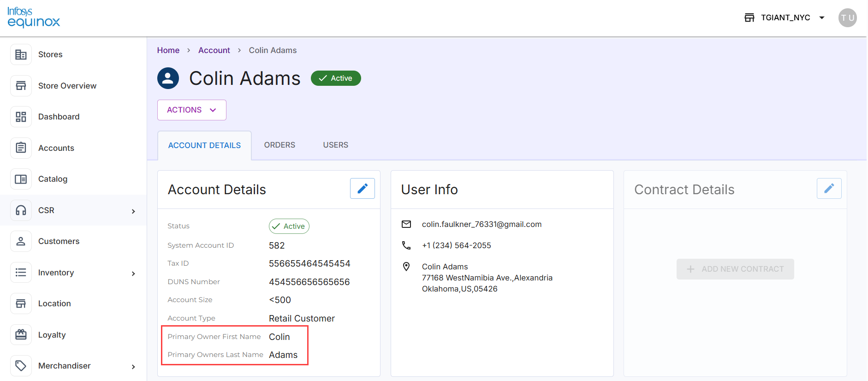Open the Stores sidebar icon
868x381 pixels.
click(x=21, y=54)
